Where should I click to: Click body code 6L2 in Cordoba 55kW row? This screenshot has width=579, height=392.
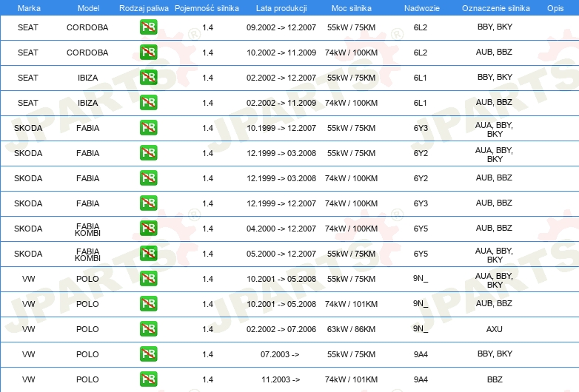click(421, 27)
